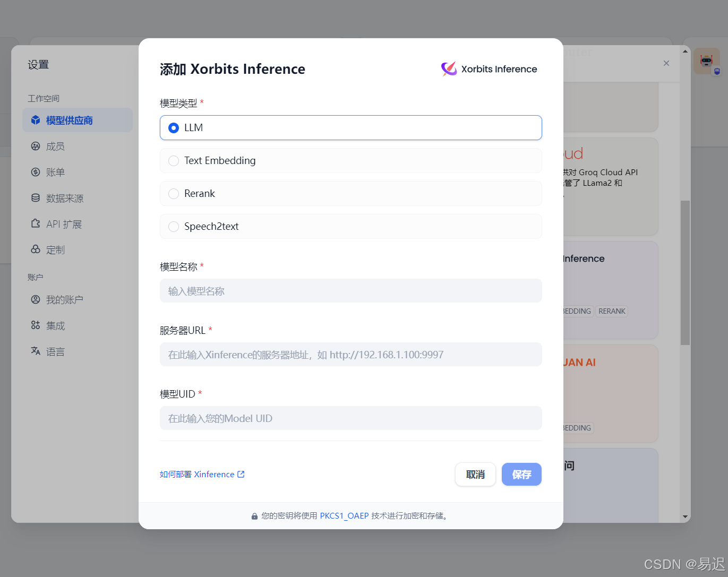Select the LLM model type radio
728x577 pixels.
[x=350, y=127]
